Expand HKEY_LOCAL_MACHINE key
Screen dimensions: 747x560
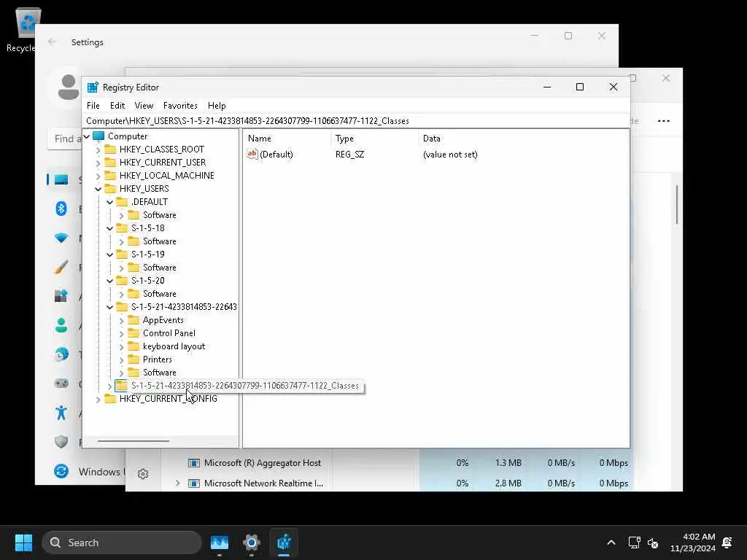click(x=98, y=176)
